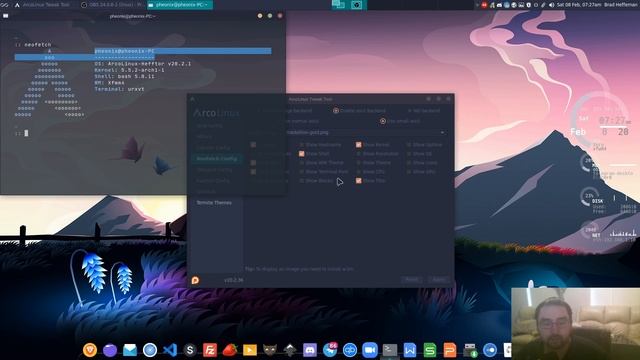The height and width of the screenshot is (360, 640).
Task: Click the orange logo in Tweak Tool footer
Action: click(x=196, y=280)
